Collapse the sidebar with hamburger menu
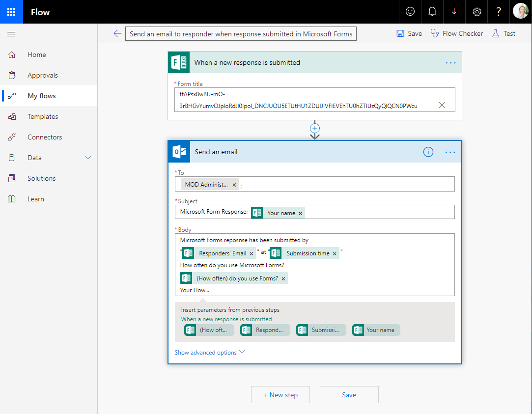Viewport: 532px width, 414px height. [12, 34]
